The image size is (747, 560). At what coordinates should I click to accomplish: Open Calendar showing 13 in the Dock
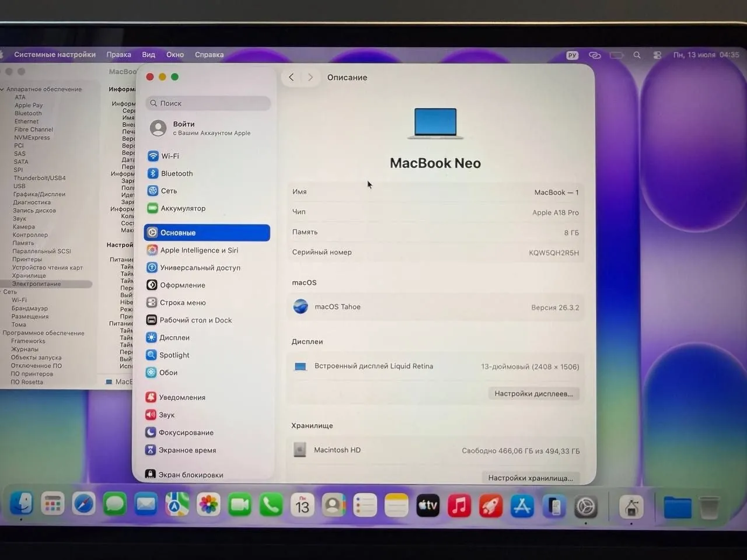tap(302, 505)
